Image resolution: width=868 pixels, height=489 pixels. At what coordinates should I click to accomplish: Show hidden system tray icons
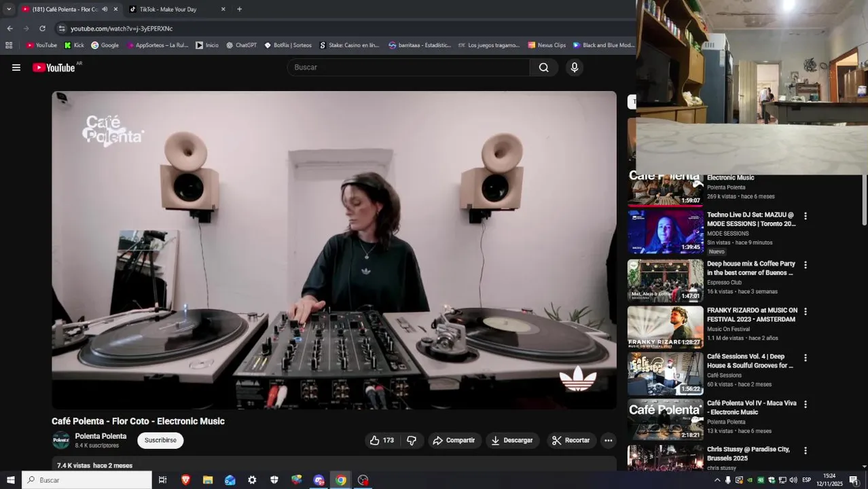[x=717, y=480]
